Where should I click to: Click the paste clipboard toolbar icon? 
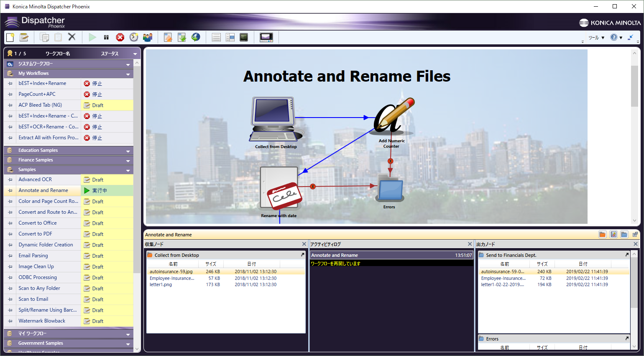(58, 37)
